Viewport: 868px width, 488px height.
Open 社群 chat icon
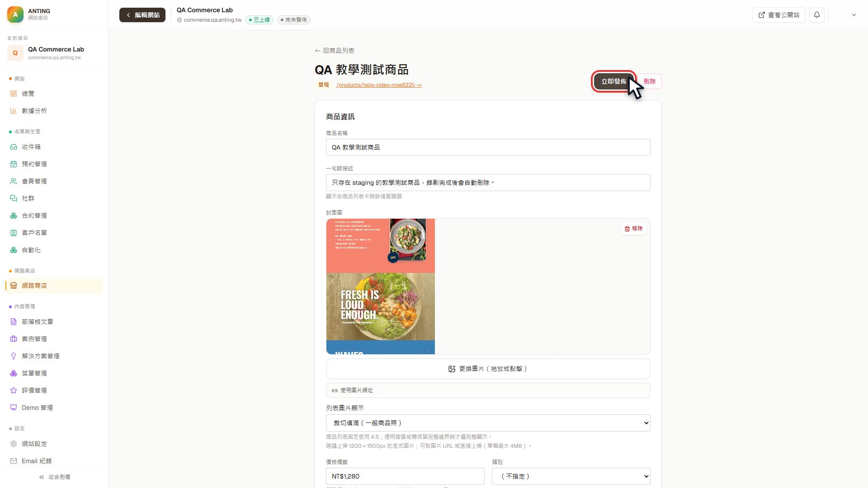tap(14, 198)
